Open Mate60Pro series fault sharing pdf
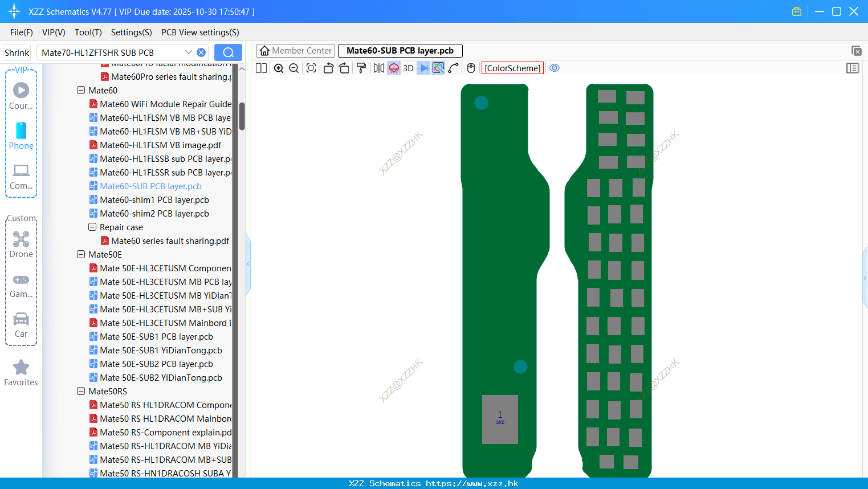 point(166,77)
